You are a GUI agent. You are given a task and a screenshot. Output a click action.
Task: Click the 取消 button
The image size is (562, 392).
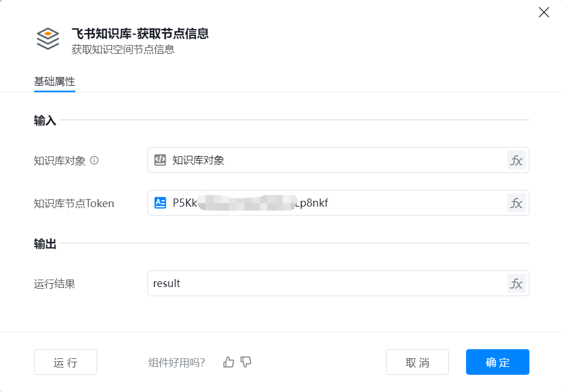coord(417,362)
